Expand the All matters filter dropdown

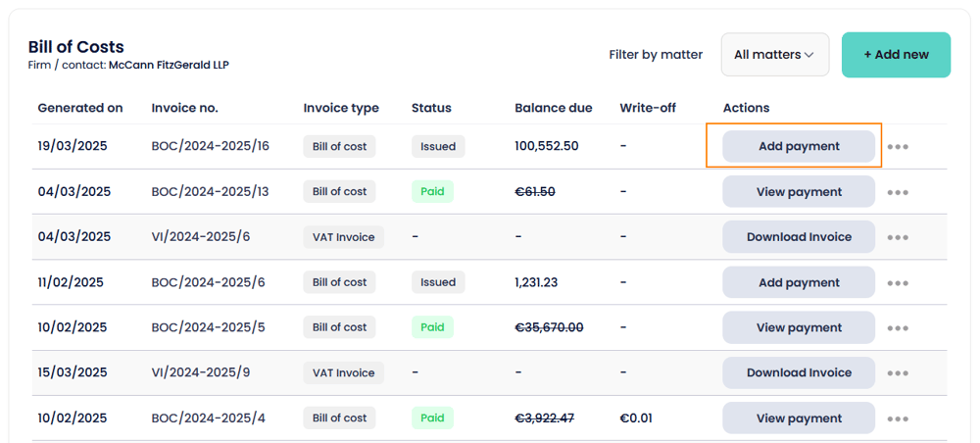coord(774,55)
